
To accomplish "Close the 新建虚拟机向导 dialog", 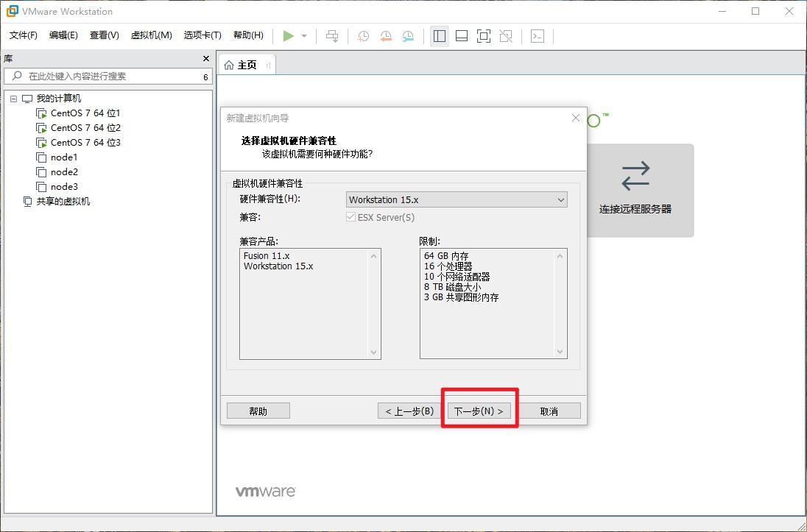I will [x=575, y=118].
